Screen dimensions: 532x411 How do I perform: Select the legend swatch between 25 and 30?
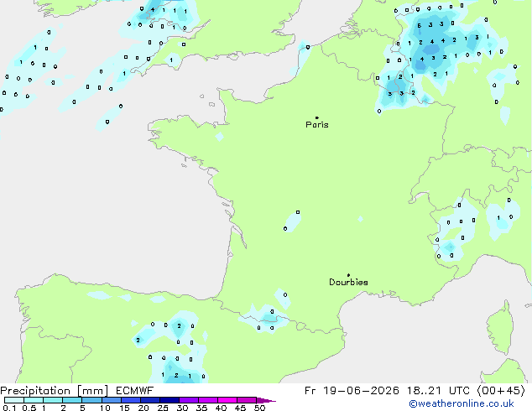point(170,400)
